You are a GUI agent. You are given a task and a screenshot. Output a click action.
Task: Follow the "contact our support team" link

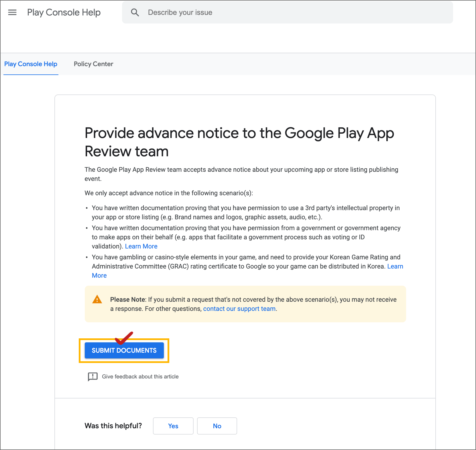tap(239, 309)
